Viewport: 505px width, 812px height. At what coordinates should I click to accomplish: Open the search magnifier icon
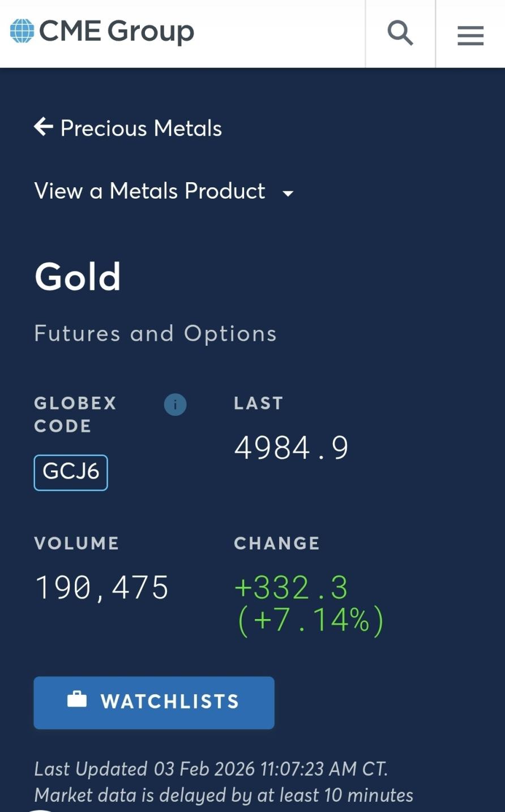(400, 33)
